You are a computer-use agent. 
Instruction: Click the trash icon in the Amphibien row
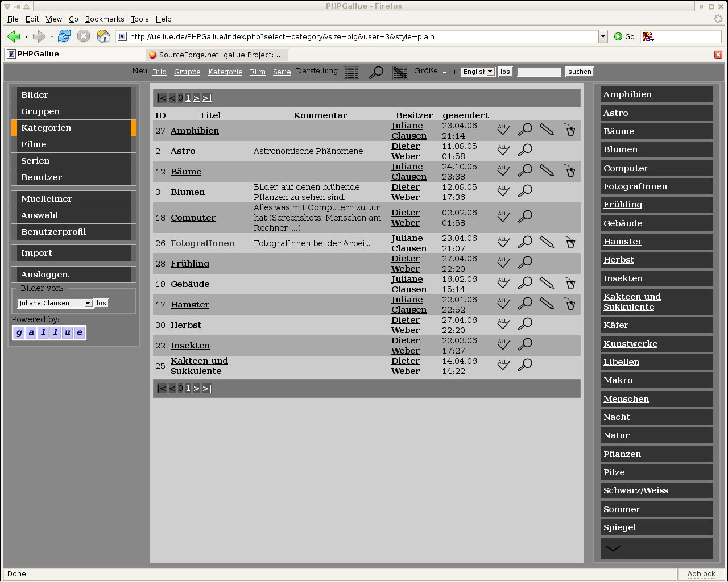coord(570,130)
